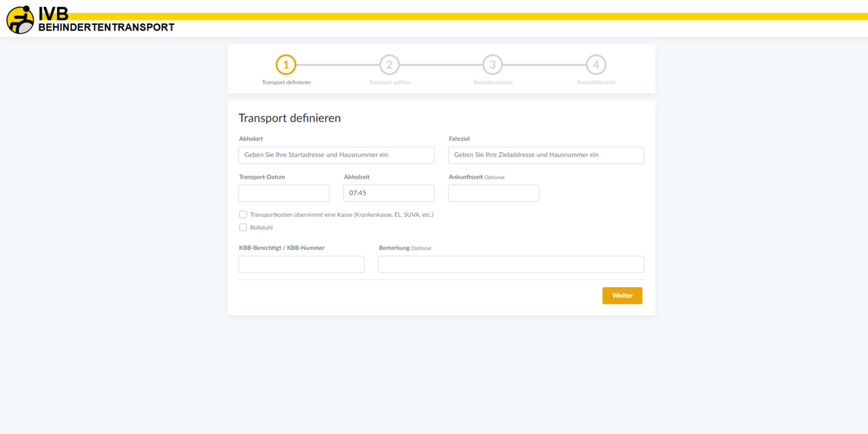Click the Weiter button
868x434 pixels.
[622, 295]
